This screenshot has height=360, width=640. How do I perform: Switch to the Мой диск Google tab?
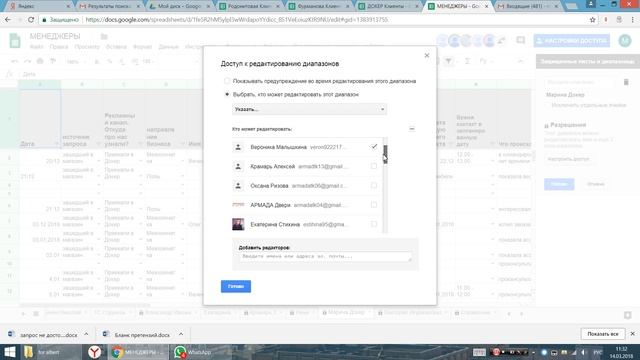click(180, 6)
